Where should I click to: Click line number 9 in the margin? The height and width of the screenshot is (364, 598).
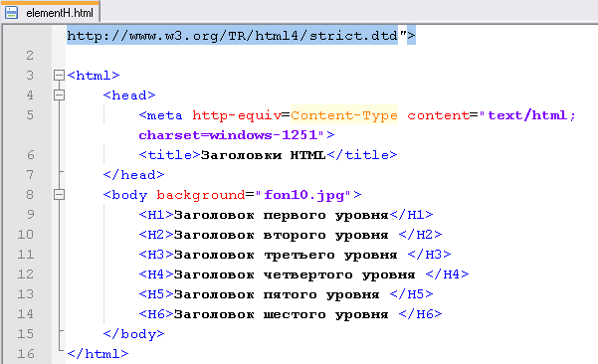pos(31,214)
